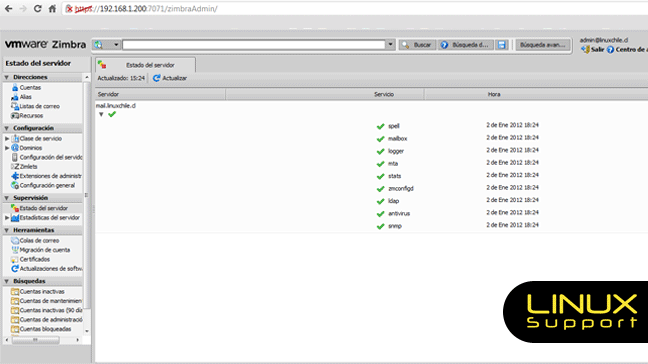The image size is (648, 364).
Task: Click the Actualizar refresh icon
Action: [157, 78]
